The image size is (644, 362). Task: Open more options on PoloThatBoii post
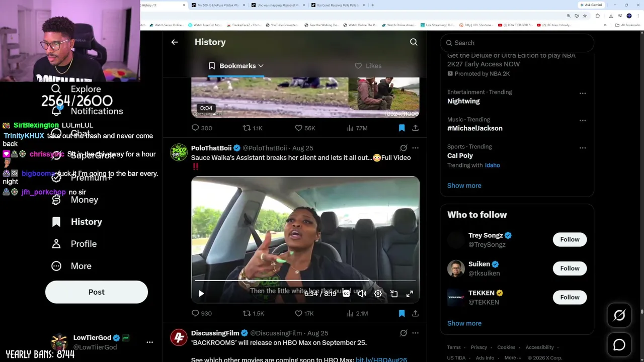click(415, 148)
